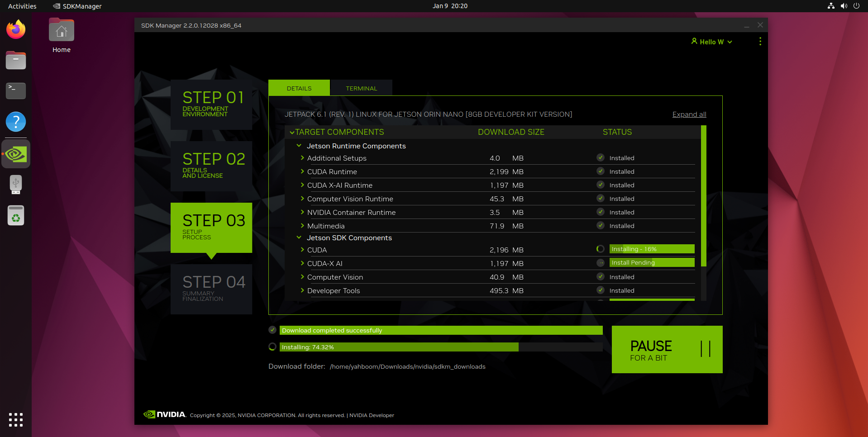Click the pending icon for CUDA-X AI
This screenshot has width=868, height=437.
600,263
